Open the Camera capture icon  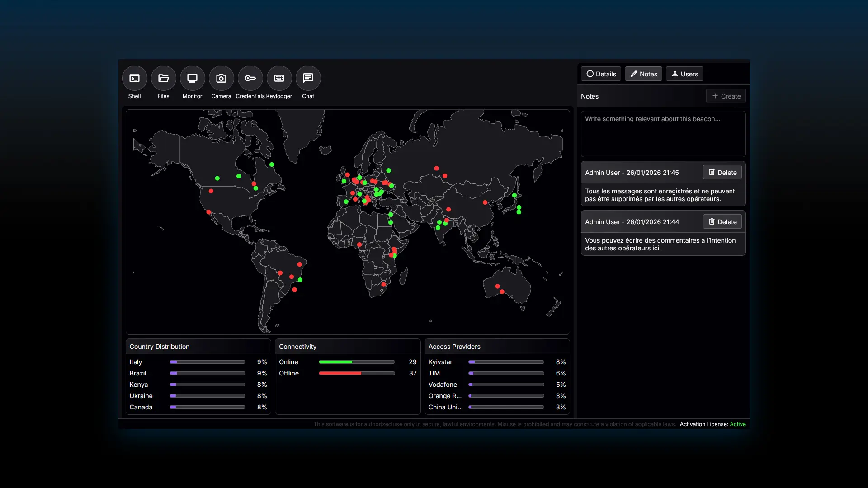pos(221,79)
